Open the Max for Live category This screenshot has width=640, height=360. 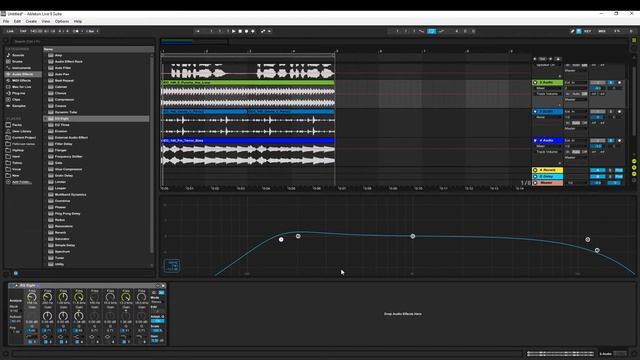21,87
